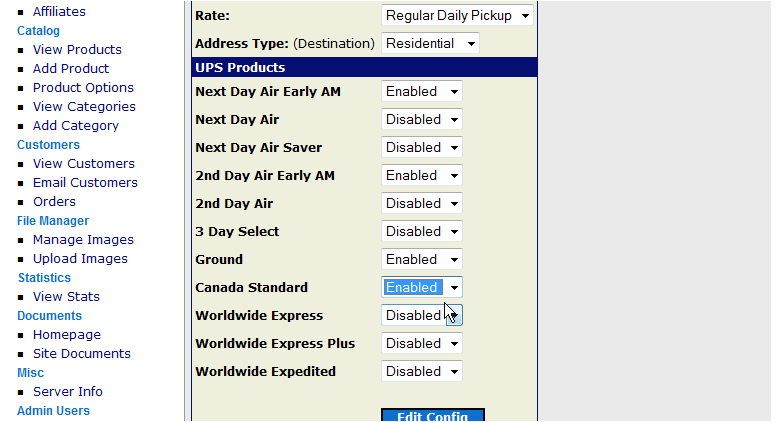Open the 2nd Day Air dropdown

(422, 203)
